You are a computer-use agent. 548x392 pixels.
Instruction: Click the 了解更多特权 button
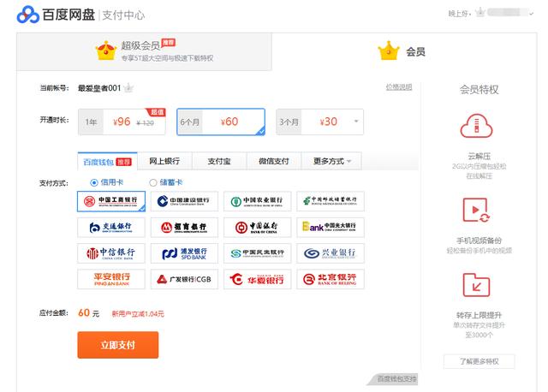pyautogui.click(x=479, y=361)
